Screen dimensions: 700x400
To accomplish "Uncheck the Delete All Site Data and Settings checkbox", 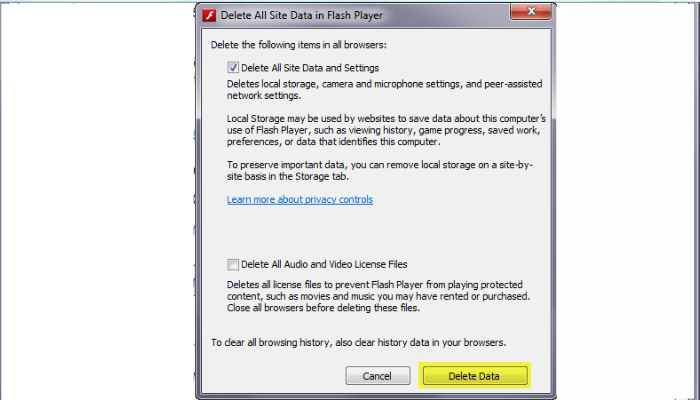I will click(x=233, y=67).
